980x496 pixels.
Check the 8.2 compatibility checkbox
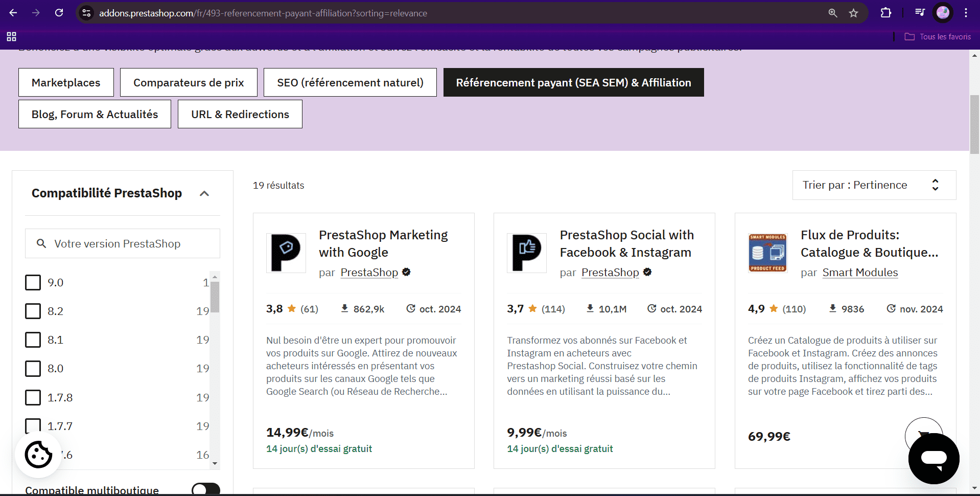pos(33,311)
